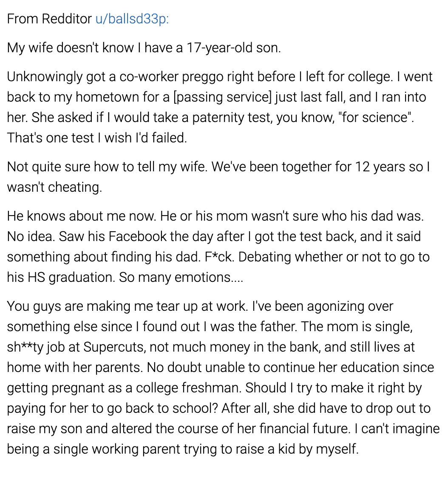Open the u/ballsd33p Redditor profile link
448x477 pixels.
[132, 19]
